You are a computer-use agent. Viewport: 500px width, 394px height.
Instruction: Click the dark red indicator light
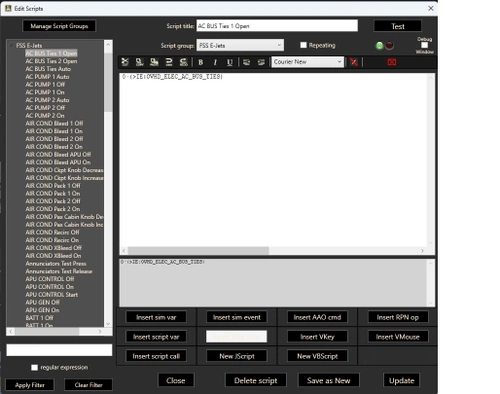pos(389,46)
